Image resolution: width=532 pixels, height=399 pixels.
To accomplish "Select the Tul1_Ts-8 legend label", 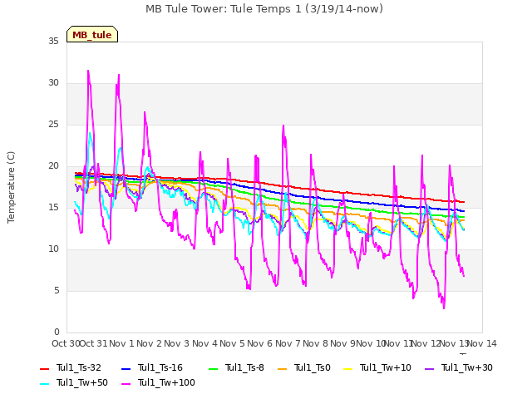I will (244, 367).
